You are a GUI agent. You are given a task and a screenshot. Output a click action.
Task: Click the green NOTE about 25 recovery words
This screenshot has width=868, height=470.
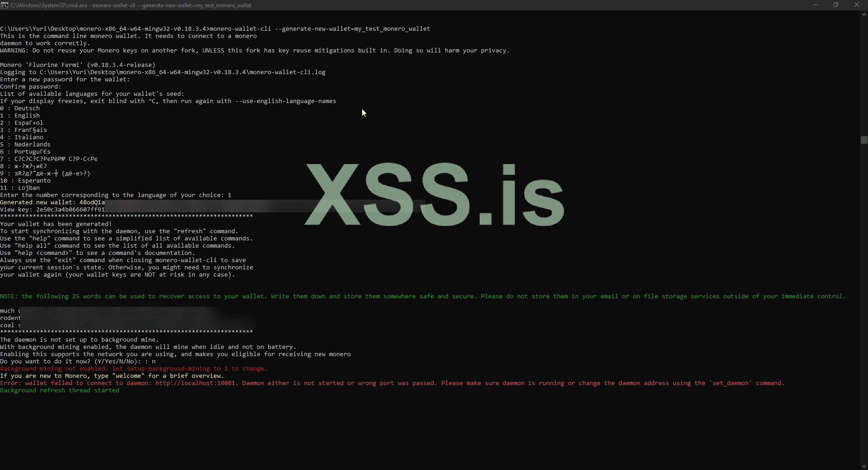click(x=423, y=296)
